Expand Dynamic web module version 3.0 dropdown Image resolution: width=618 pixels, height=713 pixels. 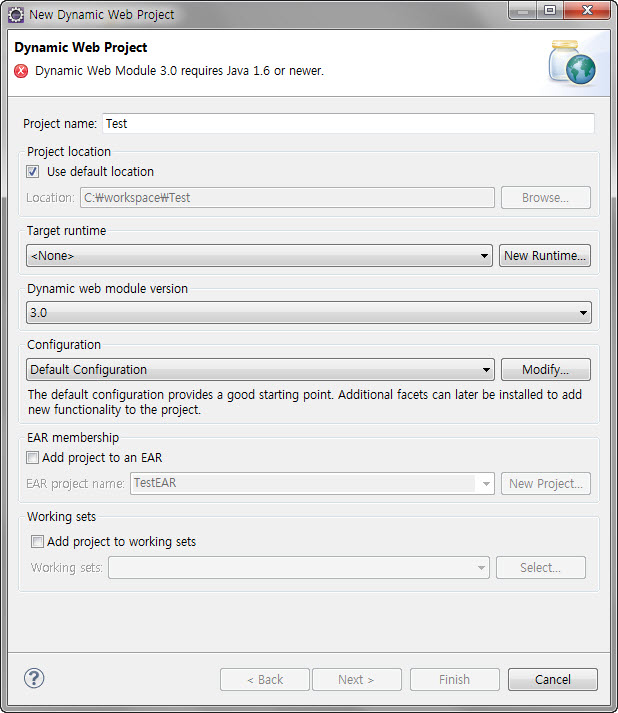(309, 312)
